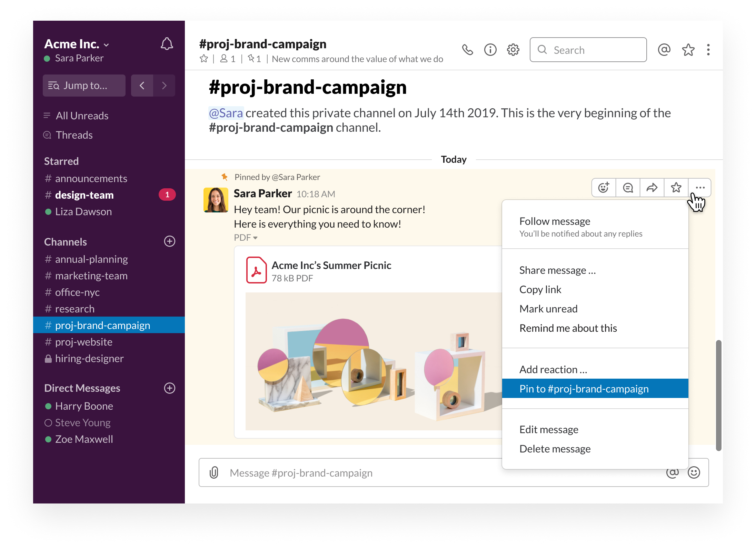Click add reaction emoji icon on message
The width and height of the screenshot is (756, 549).
pos(604,188)
